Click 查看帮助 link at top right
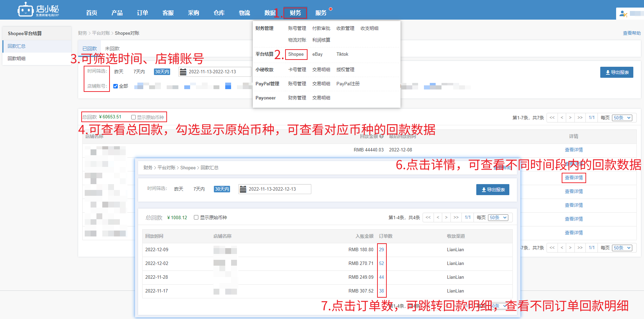644x319 pixels. pos(632,33)
